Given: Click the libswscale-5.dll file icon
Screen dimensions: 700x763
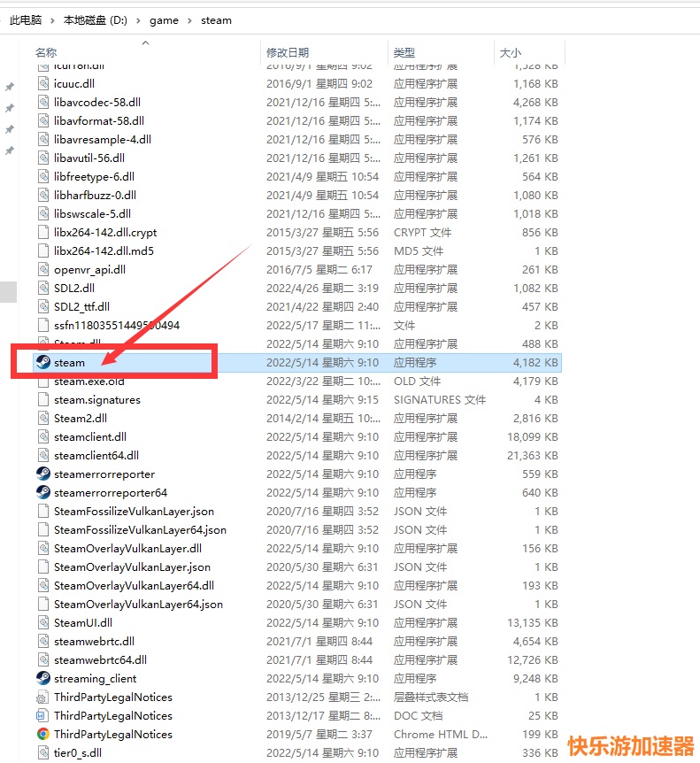Looking at the screenshot, I should pyautogui.click(x=43, y=213).
